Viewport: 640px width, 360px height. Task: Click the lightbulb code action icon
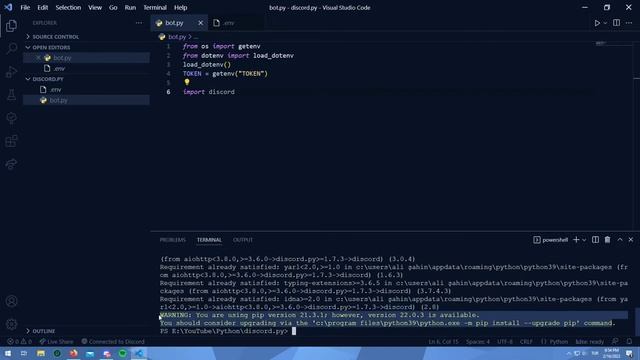pyautogui.click(x=187, y=82)
